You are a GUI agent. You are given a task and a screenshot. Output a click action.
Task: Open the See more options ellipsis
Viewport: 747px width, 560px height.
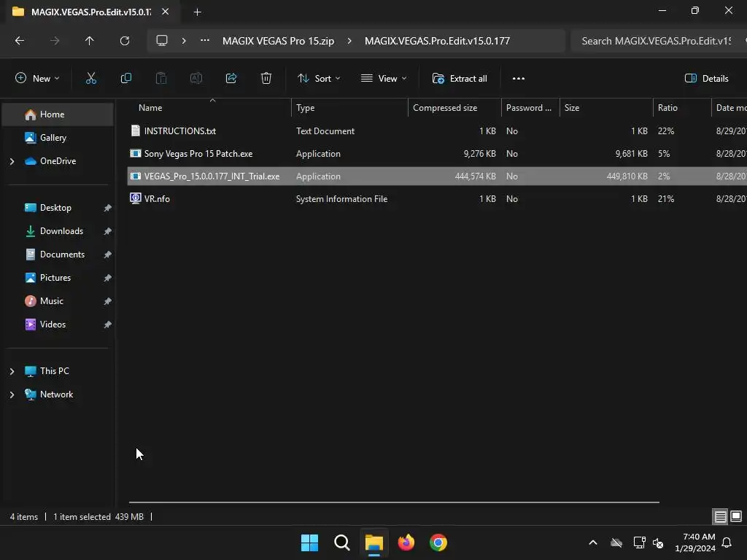pos(519,79)
